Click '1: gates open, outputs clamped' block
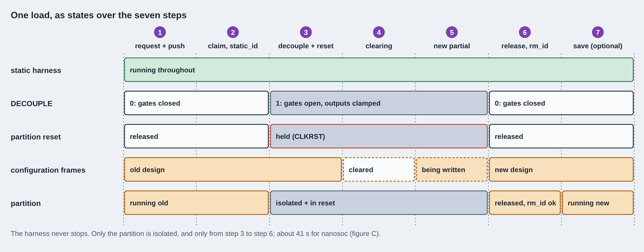Screen dimensions: 644x252 [379, 103]
